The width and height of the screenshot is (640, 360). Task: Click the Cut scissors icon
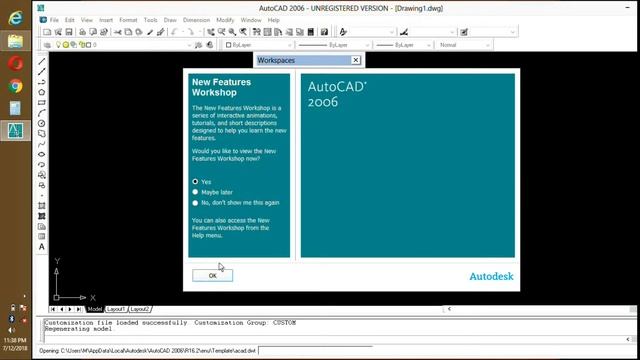click(x=118, y=32)
